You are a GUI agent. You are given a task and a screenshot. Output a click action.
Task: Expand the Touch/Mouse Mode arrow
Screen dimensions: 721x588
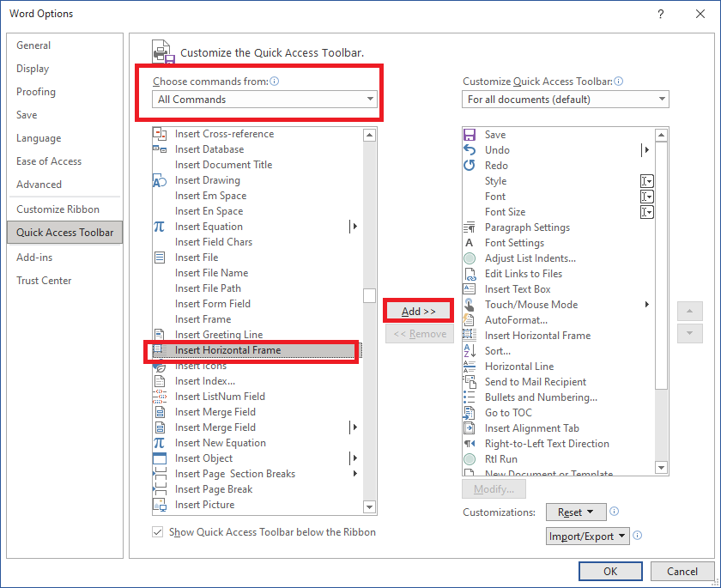pos(647,305)
